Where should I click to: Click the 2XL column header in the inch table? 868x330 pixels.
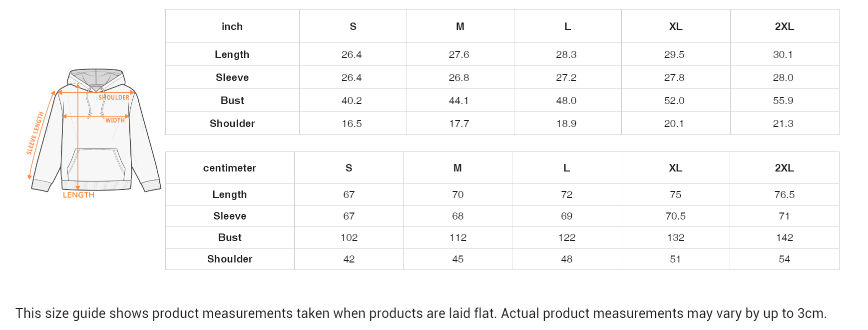coord(784,26)
